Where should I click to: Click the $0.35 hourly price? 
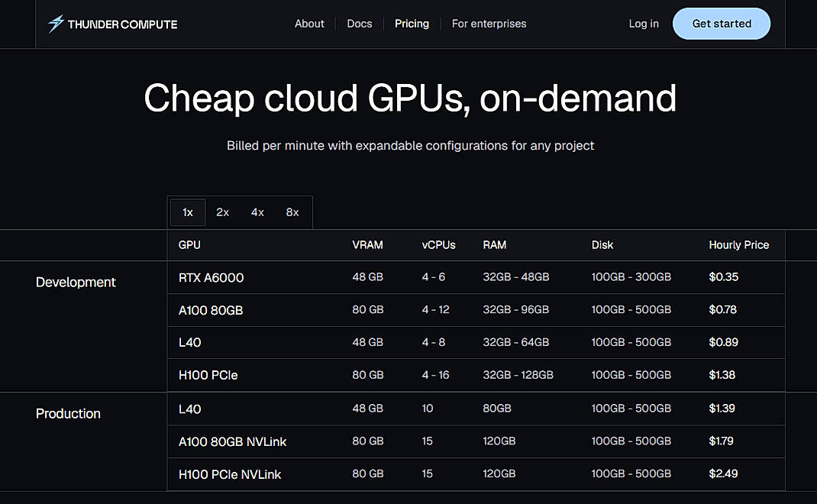[x=723, y=276]
